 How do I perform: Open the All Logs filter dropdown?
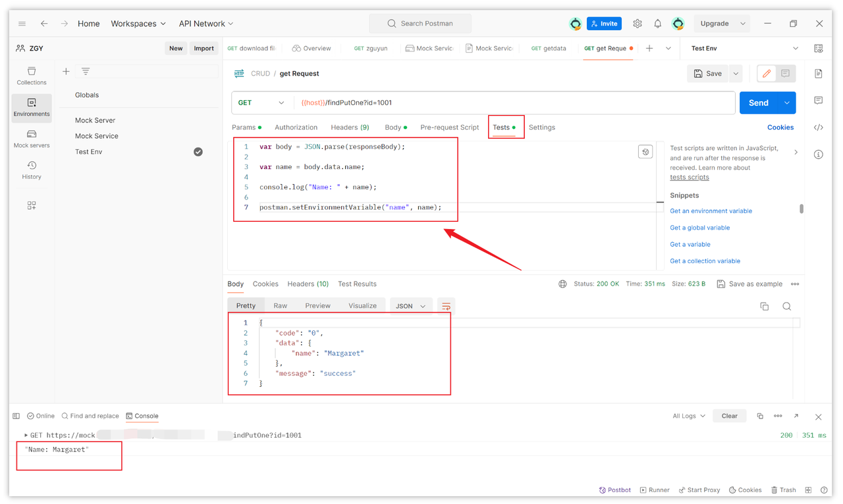(x=689, y=416)
